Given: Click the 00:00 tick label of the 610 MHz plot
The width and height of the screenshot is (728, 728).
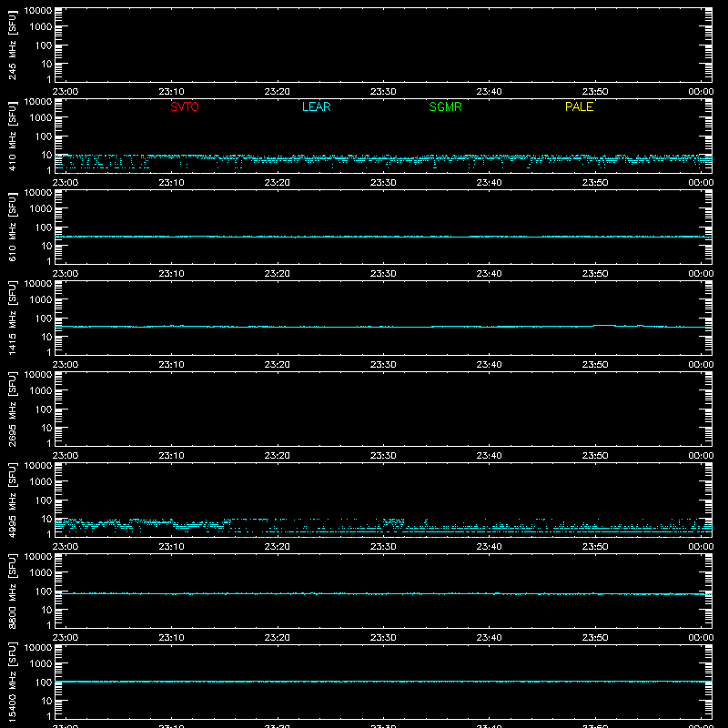Looking at the screenshot, I should click(x=701, y=274).
